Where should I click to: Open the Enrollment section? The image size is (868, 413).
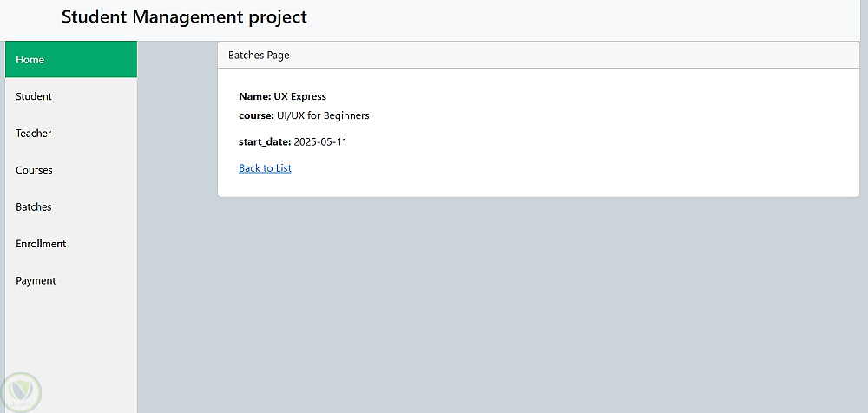[x=41, y=244]
